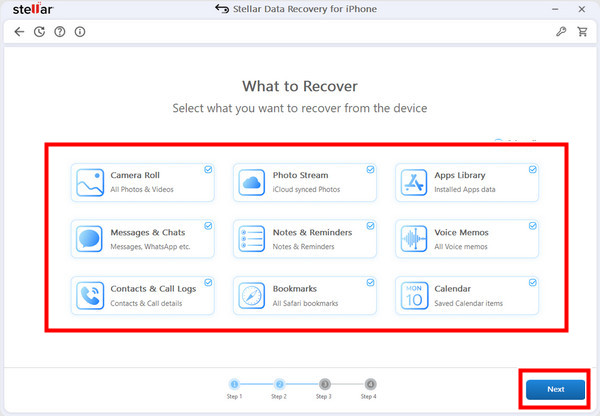Uncheck the Camera Roll checkbox

coord(208,170)
